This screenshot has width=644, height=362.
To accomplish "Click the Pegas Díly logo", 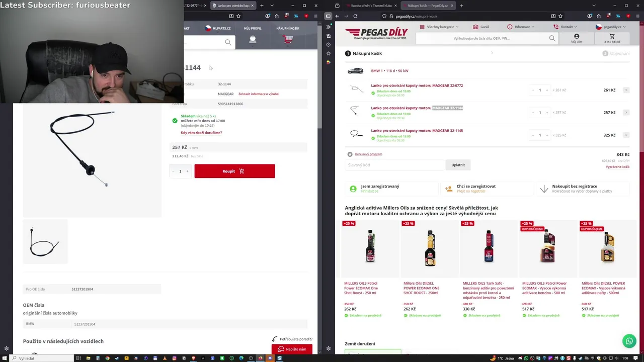I will coord(376,34).
